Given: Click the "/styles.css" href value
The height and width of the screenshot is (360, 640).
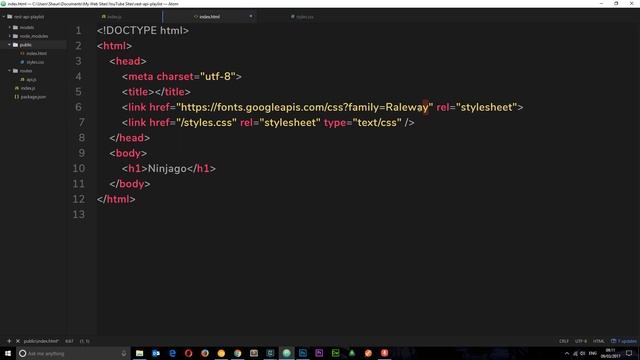Looking at the screenshot, I should tap(206, 122).
